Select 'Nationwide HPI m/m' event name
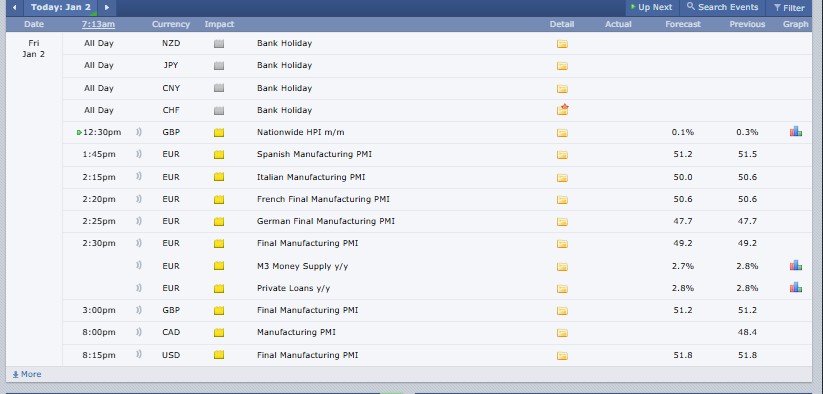Viewport: 823px width, 394px height. [301, 132]
